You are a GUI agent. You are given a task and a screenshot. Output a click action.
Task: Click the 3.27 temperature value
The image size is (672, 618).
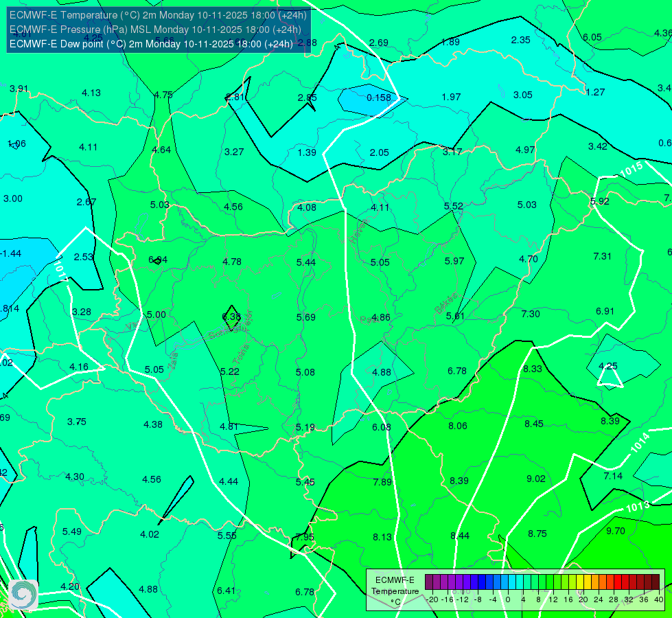234,152
